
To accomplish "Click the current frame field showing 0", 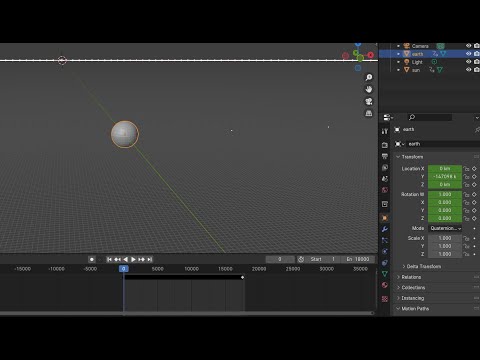I will 280,259.
